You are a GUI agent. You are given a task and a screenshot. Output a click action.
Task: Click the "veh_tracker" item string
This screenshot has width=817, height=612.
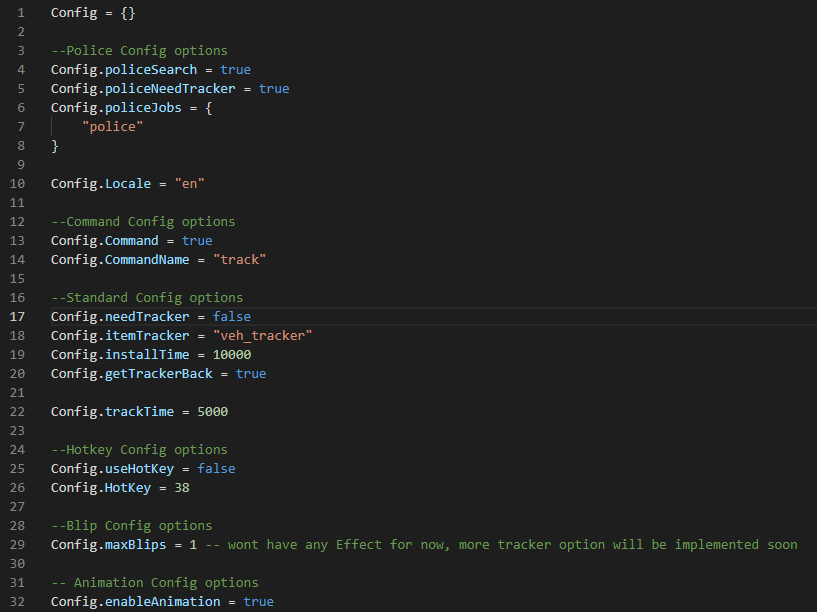263,335
